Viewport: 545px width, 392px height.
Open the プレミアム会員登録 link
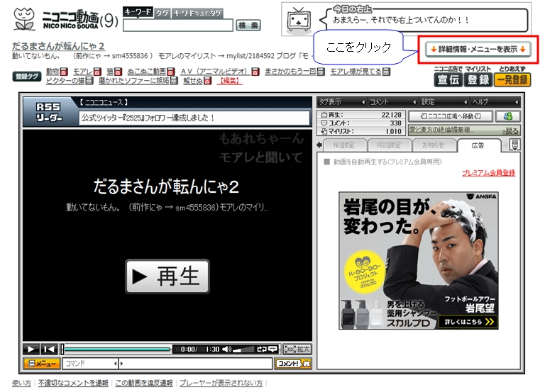(x=488, y=173)
